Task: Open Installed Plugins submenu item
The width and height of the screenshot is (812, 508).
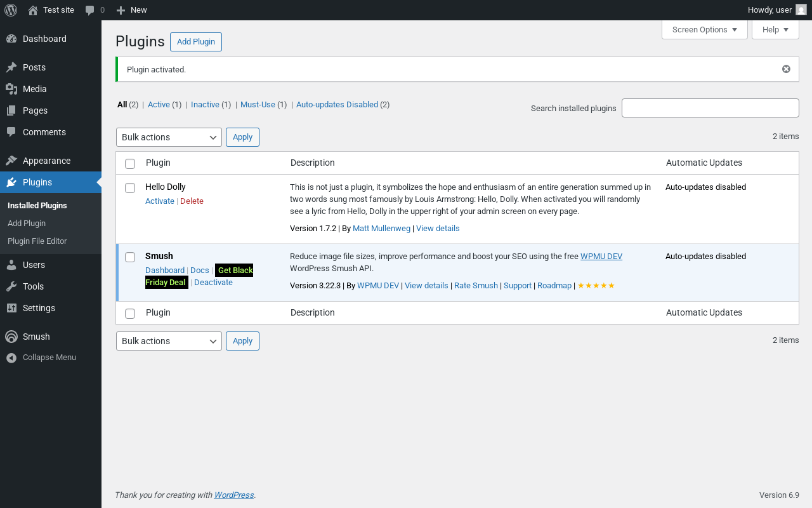Action: click(x=37, y=206)
